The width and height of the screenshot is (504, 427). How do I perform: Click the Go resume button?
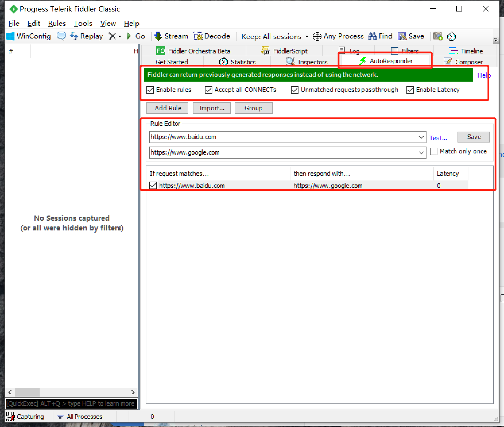[x=136, y=36]
